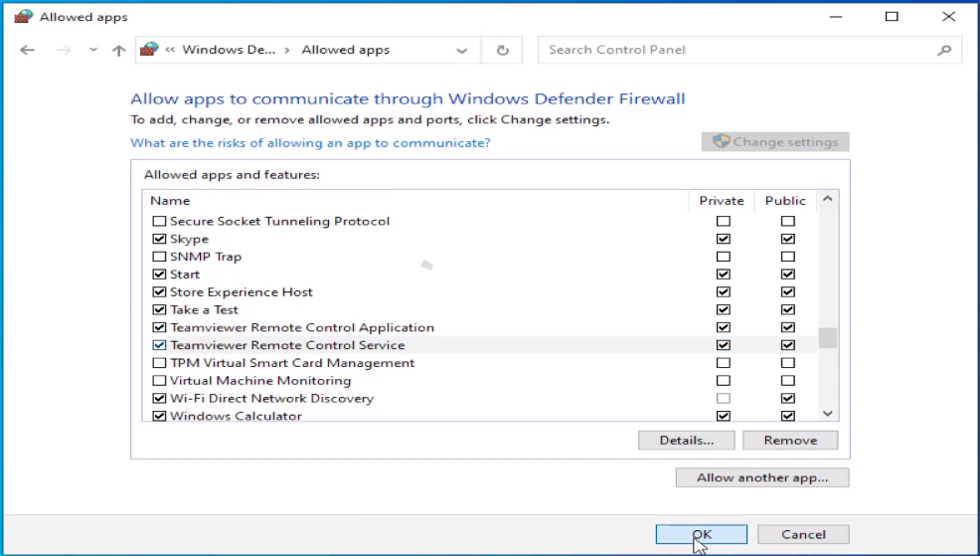Viewport: 980px width, 556px height.
Task: Select the Skype row text
Action: pos(190,239)
